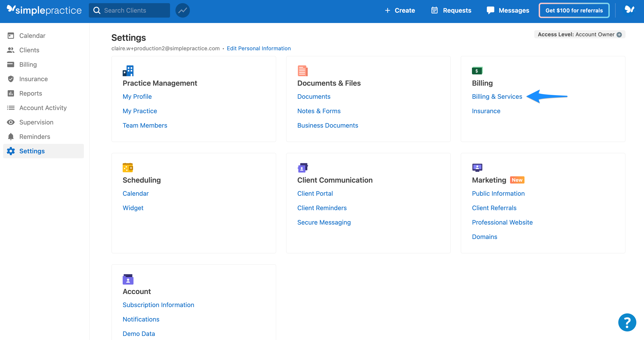The width and height of the screenshot is (644, 340).
Task: Open Demo Data link
Action: coord(138,334)
